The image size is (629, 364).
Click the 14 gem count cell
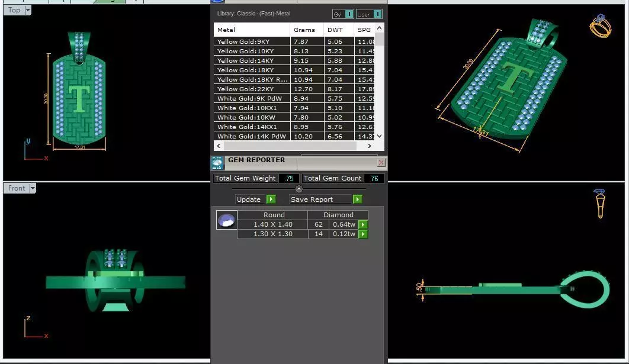point(319,234)
